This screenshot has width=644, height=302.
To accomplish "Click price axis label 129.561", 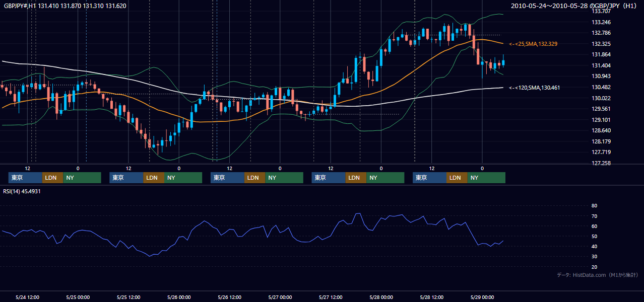I will [x=601, y=109].
